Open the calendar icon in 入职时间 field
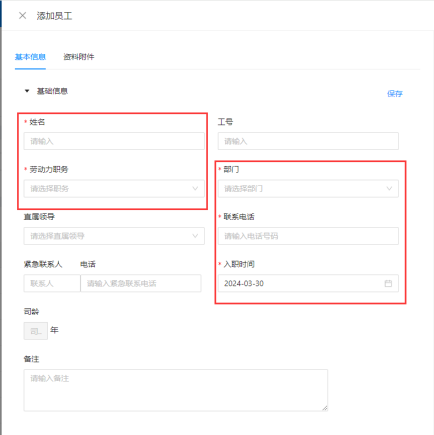Image resolution: width=434 pixels, height=435 pixels. click(x=388, y=283)
